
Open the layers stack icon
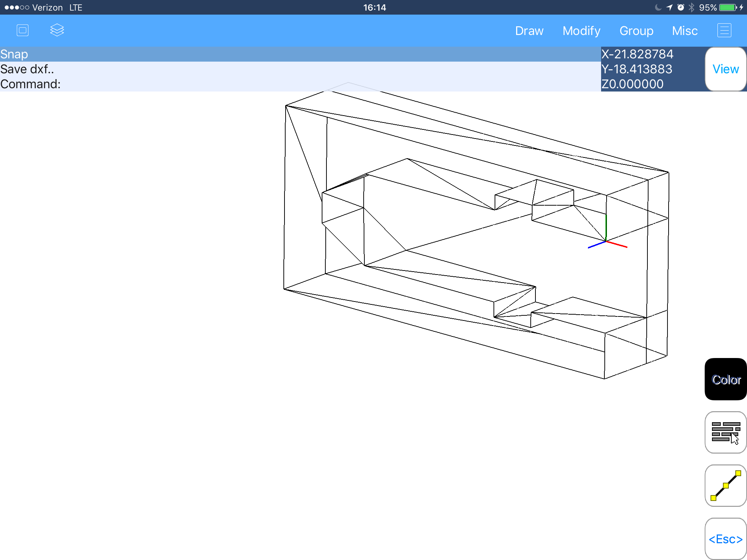click(57, 30)
